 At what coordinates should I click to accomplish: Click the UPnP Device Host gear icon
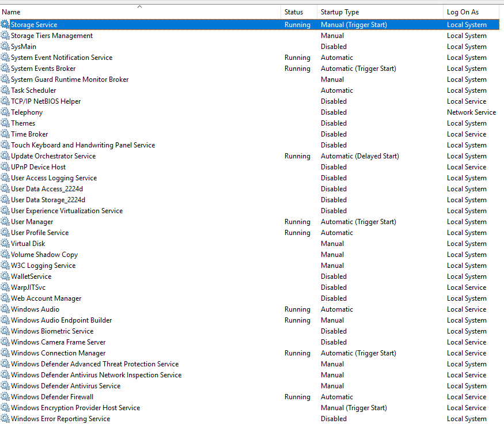coord(5,166)
